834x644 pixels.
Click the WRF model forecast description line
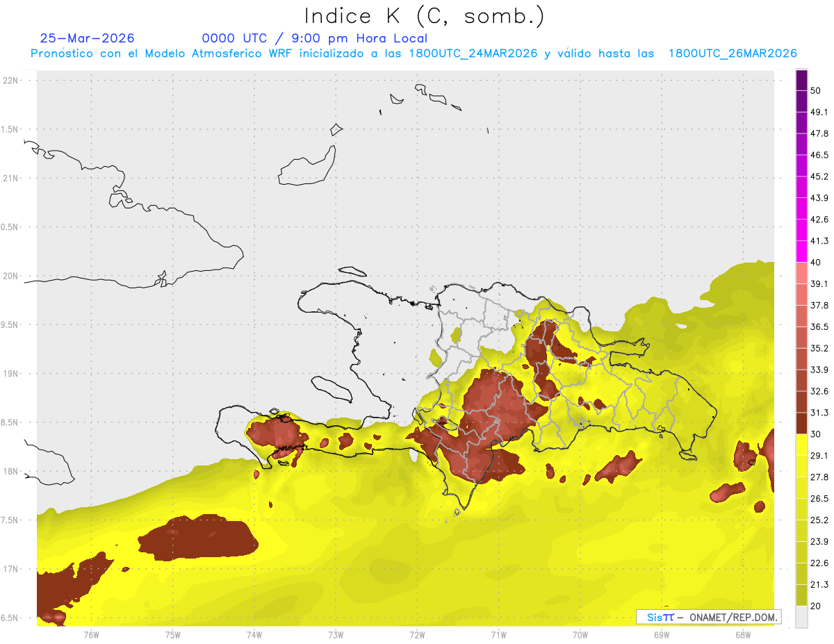(x=413, y=53)
